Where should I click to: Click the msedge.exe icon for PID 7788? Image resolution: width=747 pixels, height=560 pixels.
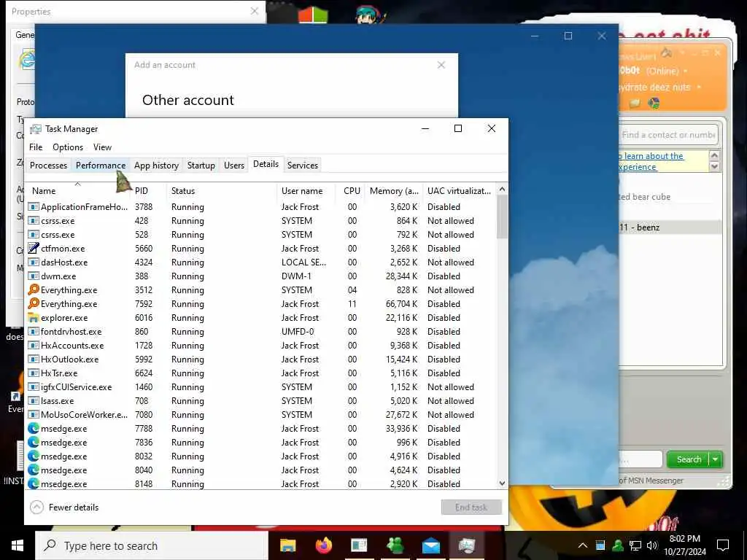point(34,428)
